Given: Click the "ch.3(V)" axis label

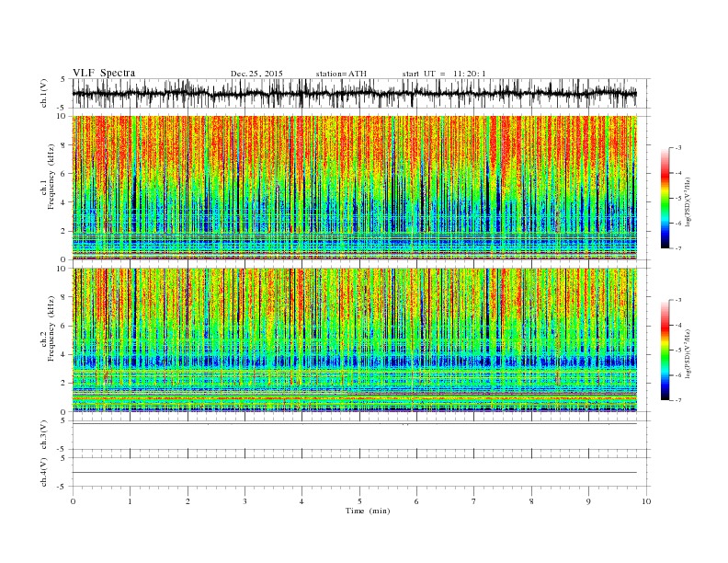Looking at the screenshot, I should click(x=44, y=435).
